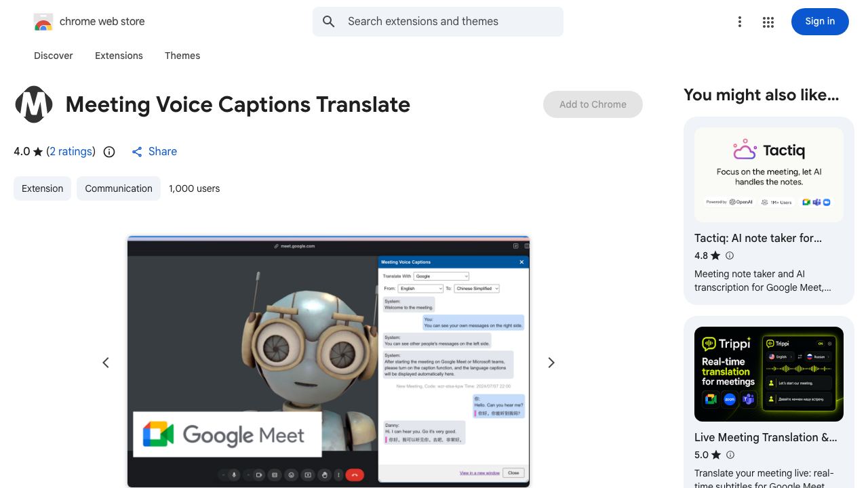Click the 1,000 users text
Viewport: 868px width, 488px height.
pos(195,188)
